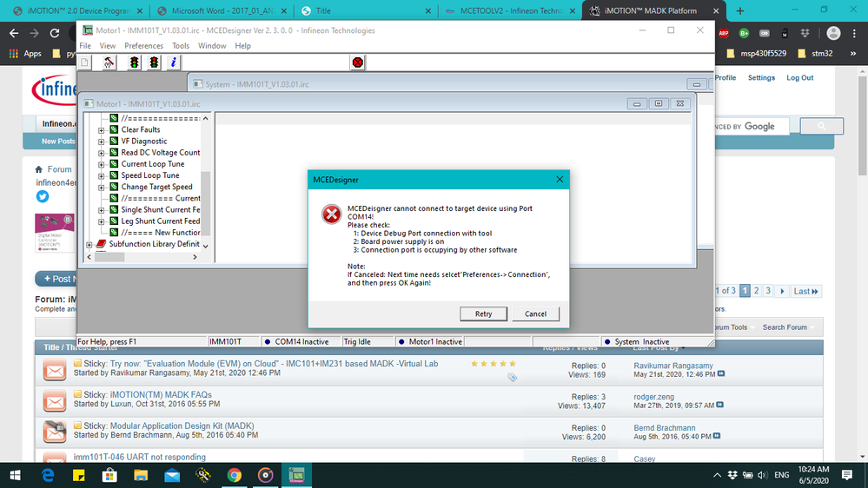The width and height of the screenshot is (868, 488).
Task: Open the Preferences menu
Action: [x=143, y=46]
